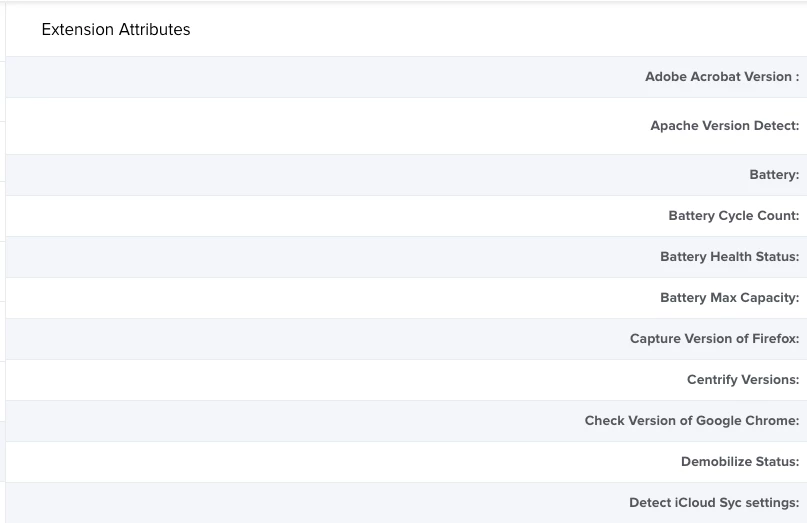Viewport: 807px width, 523px height.
Task: Select Check Version of Google Chrome label
Action: [x=692, y=421]
